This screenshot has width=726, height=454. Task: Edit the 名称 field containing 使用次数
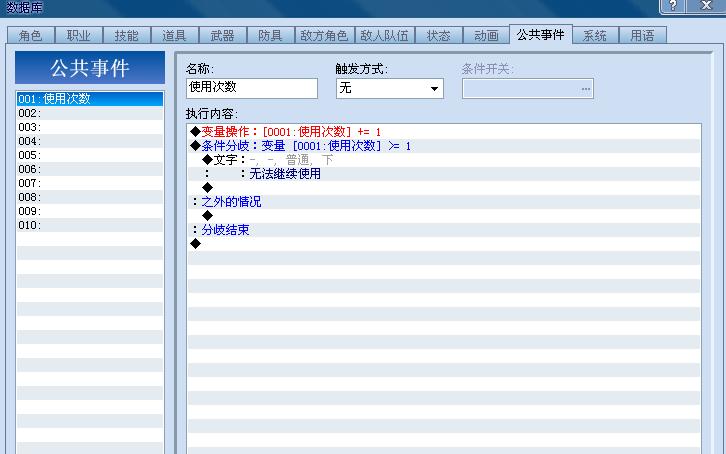point(252,88)
